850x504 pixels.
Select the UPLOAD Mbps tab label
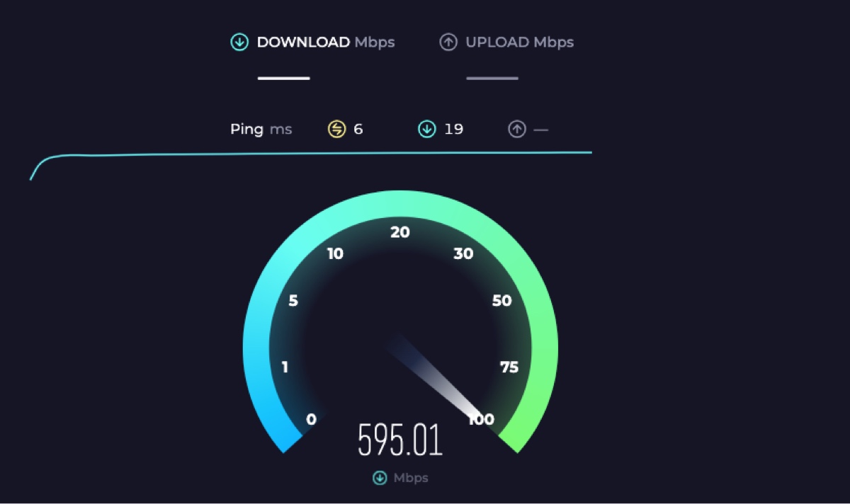(x=519, y=42)
